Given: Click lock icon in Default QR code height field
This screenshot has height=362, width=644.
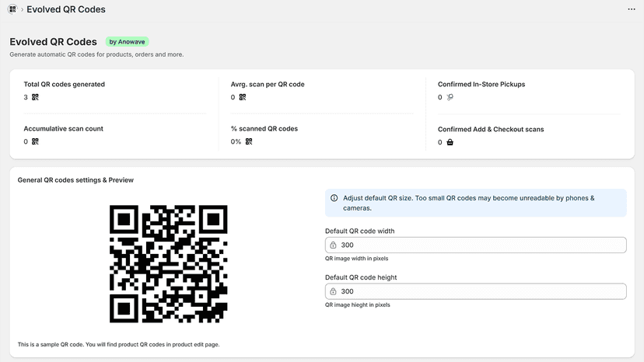Looking at the screenshot, I should [333, 291].
